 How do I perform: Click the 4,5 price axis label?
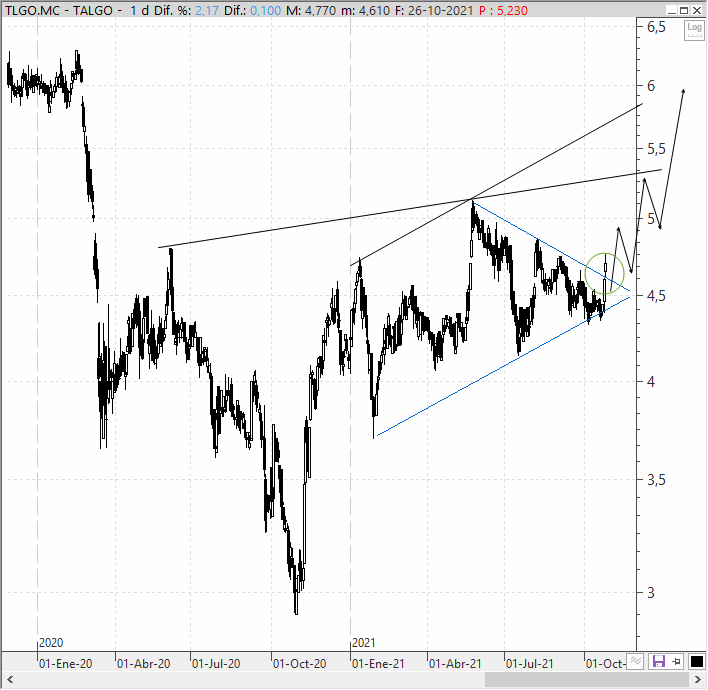[656, 296]
